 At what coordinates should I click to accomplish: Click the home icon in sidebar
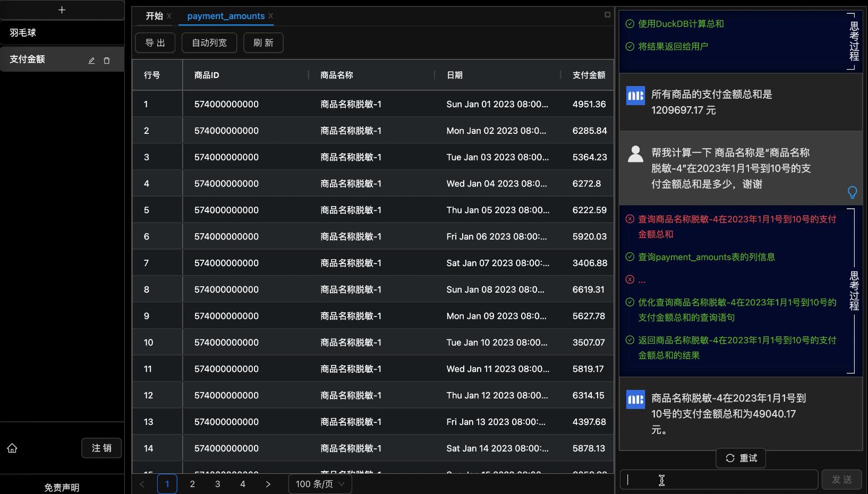12,448
